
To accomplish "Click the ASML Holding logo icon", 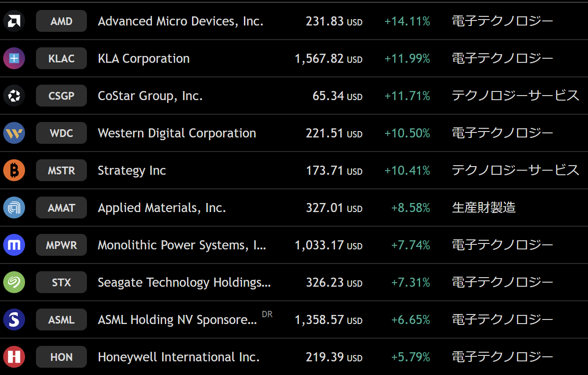I will click(14, 319).
